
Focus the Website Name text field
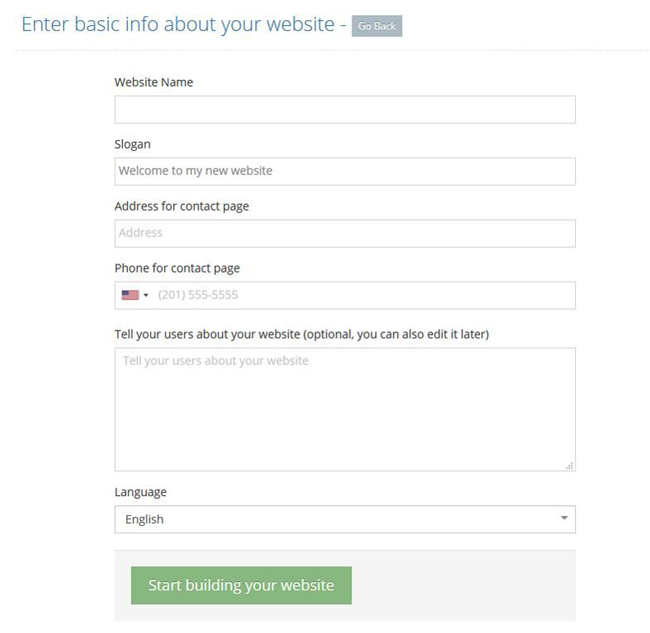coord(345,109)
